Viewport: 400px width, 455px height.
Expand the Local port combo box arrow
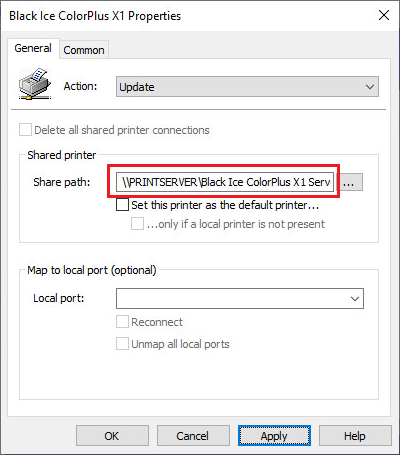click(355, 299)
